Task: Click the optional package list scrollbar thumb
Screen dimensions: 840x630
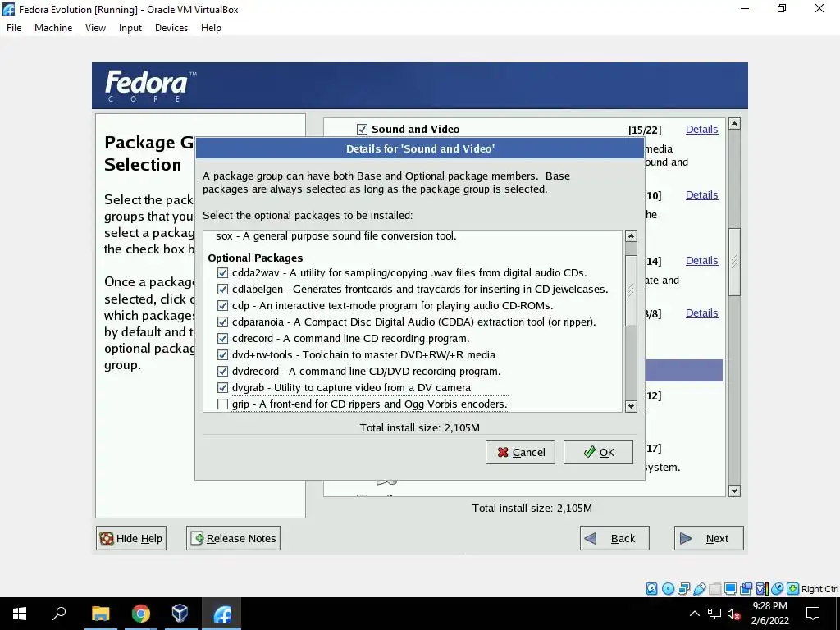Action: 631,290
